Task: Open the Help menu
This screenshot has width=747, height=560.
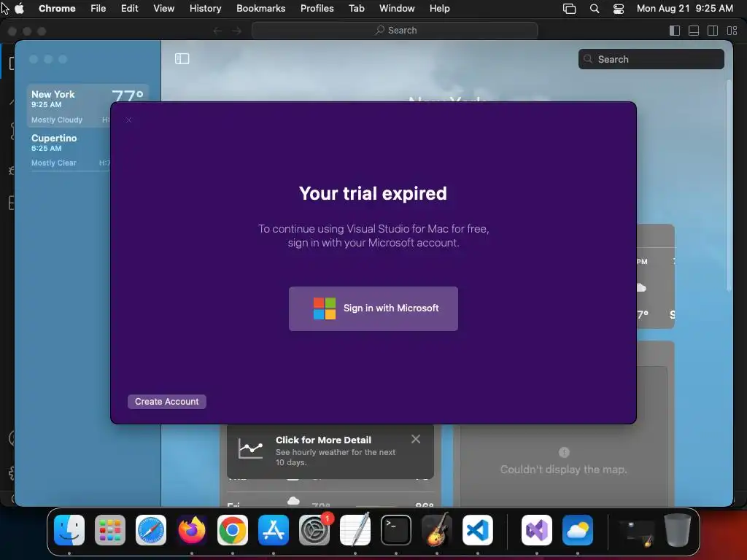Action: [x=439, y=8]
